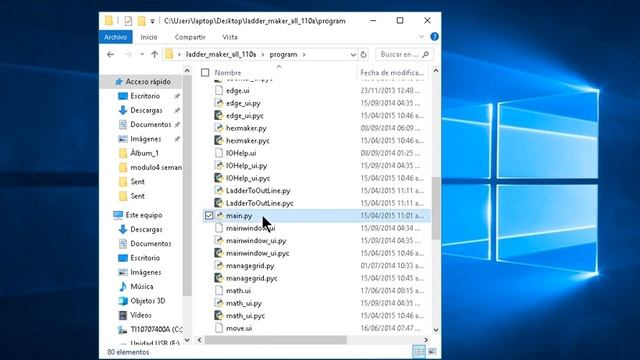Viewport: 640px width, 360px height.
Task: Refresh the current folder
Action: [363, 54]
